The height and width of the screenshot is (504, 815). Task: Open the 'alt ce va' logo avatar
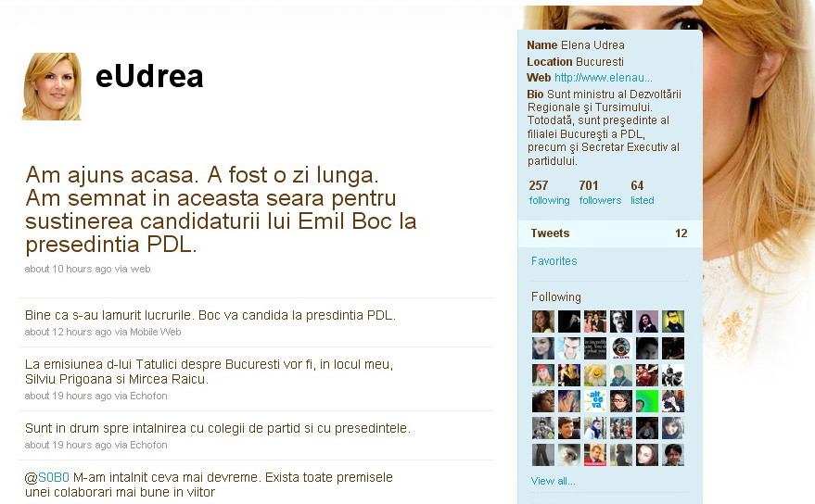point(595,401)
